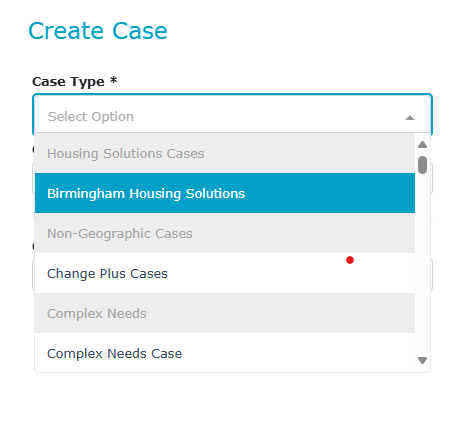Click the Case Type combo box field
The image size is (460, 421).
tap(232, 115)
